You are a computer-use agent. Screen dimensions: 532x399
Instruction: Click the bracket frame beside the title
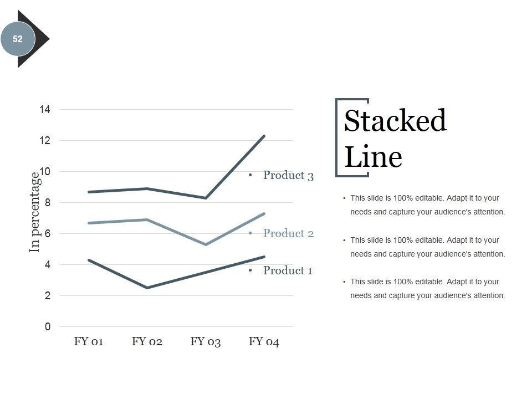[337, 137]
